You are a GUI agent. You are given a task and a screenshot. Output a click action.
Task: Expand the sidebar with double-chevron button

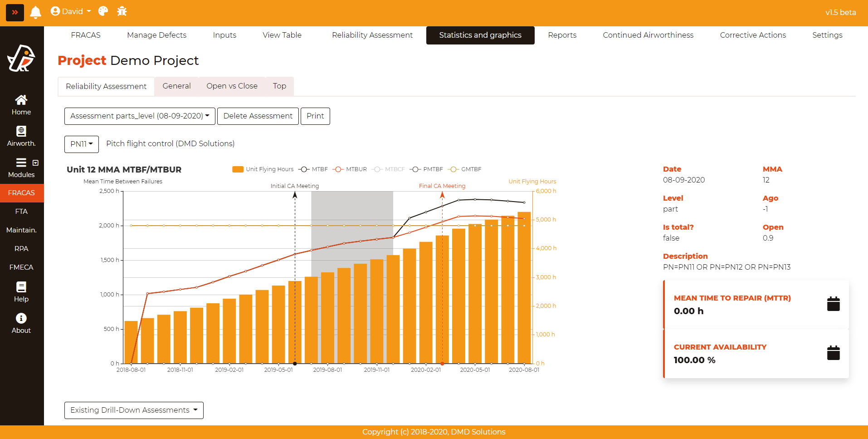(x=15, y=12)
